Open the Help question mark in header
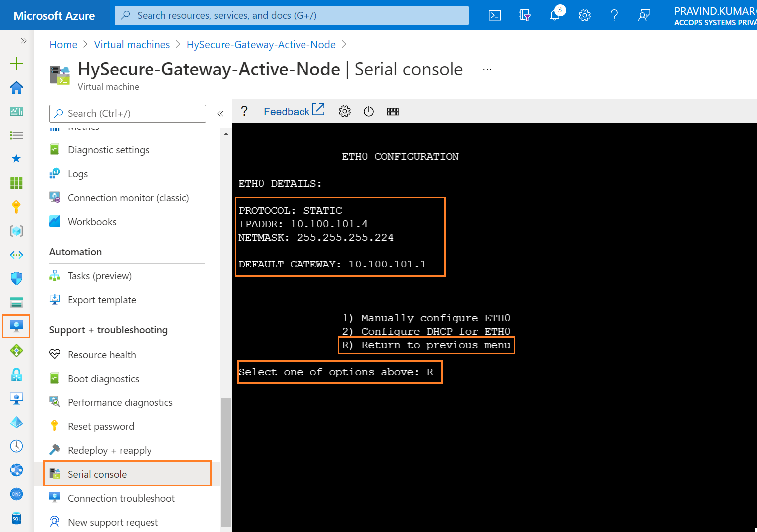This screenshot has height=532, width=757. click(x=614, y=15)
